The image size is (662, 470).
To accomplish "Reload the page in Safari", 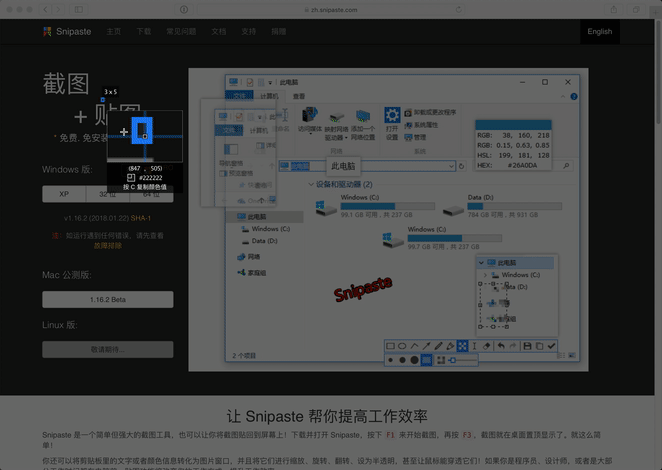I will pyautogui.click(x=459, y=9).
